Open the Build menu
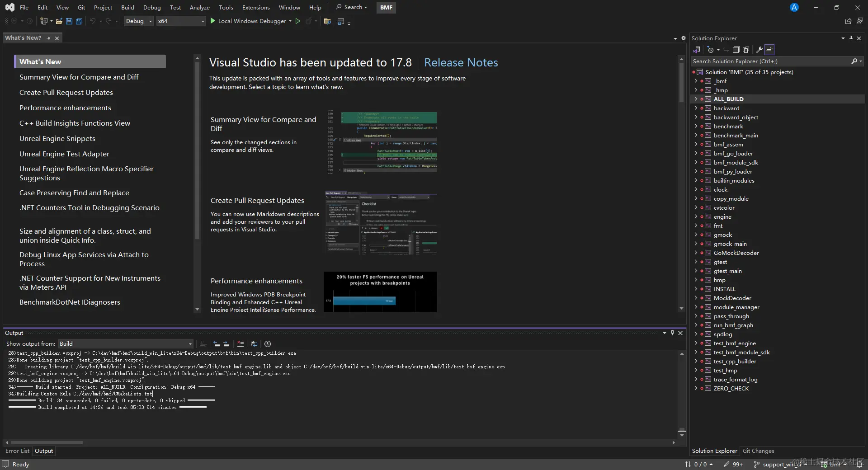Image resolution: width=868 pixels, height=470 pixels. click(x=127, y=7)
